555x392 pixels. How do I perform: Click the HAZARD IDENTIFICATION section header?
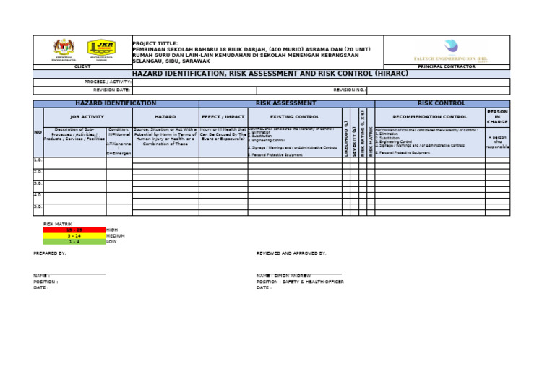tap(116, 103)
